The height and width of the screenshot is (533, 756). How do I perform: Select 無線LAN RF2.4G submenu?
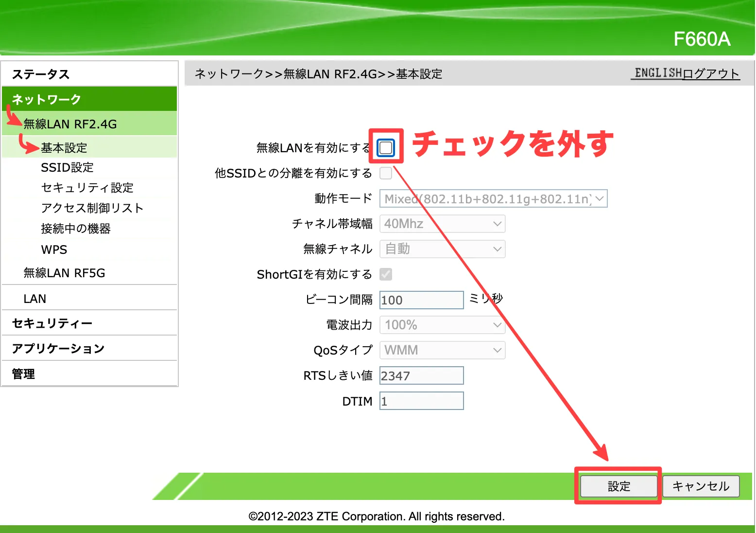coord(89,124)
